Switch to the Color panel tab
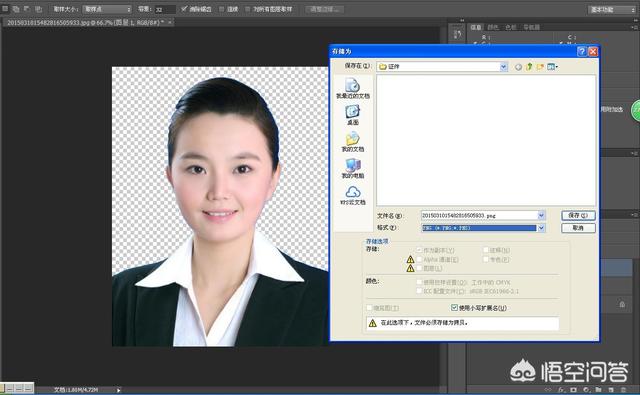 click(493, 27)
